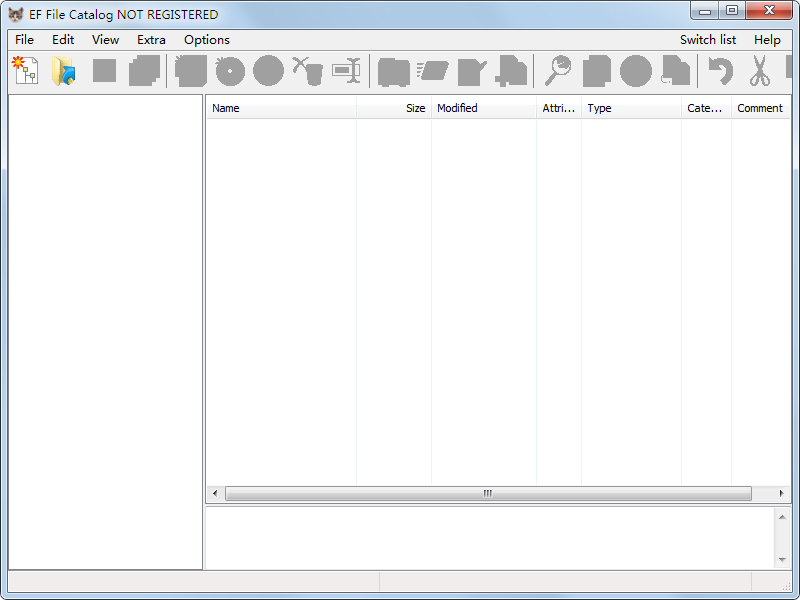Click the Modified column header
This screenshot has width=800, height=600.
tap(457, 108)
